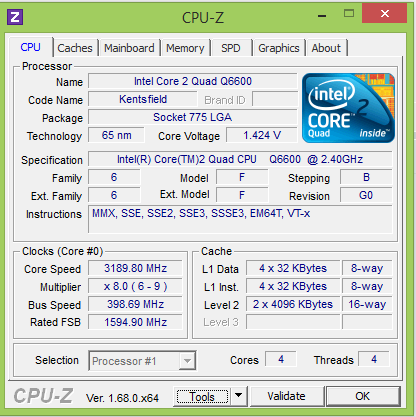
Task: Select the CPU tab
Action: point(31,47)
